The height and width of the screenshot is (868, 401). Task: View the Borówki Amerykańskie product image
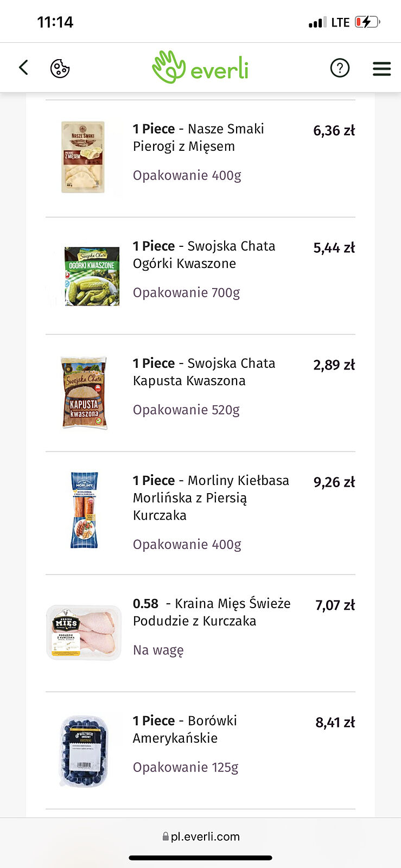(x=84, y=751)
